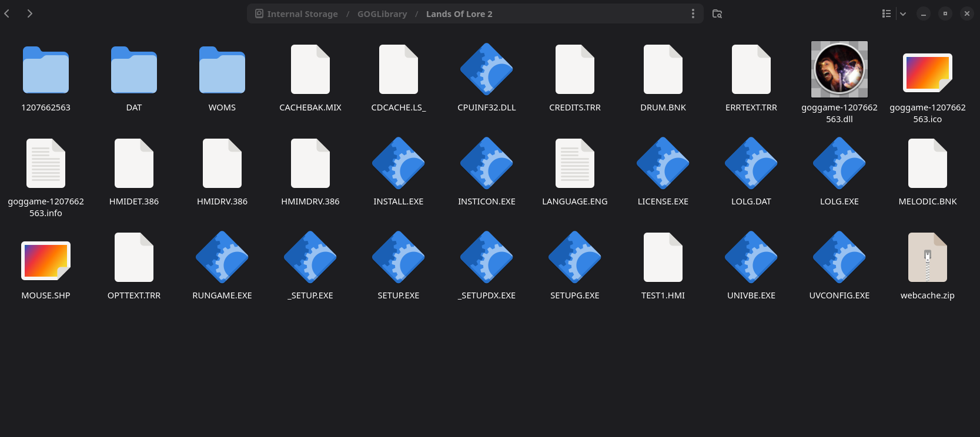The width and height of the screenshot is (980, 437).
Task: Click the OPTTEXT.TRR file name label
Action: pos(134,295)
